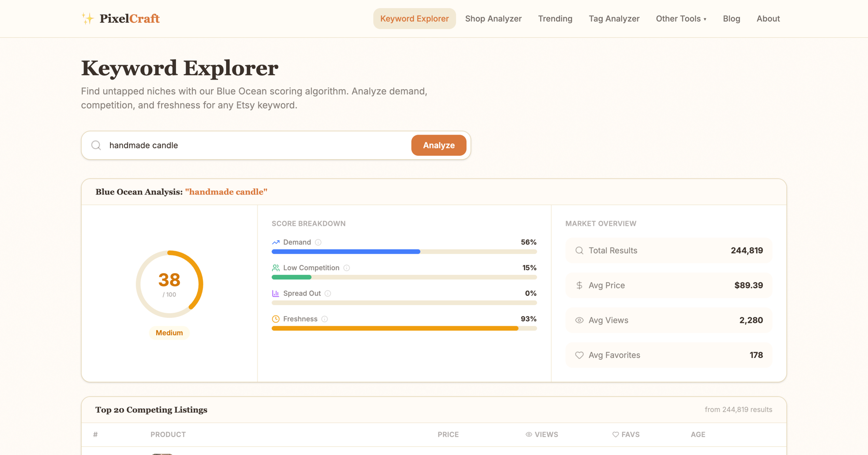Click the SCORE BREAKDOWN section label
This screenshot has height=455, width=868.
point(309,224)
